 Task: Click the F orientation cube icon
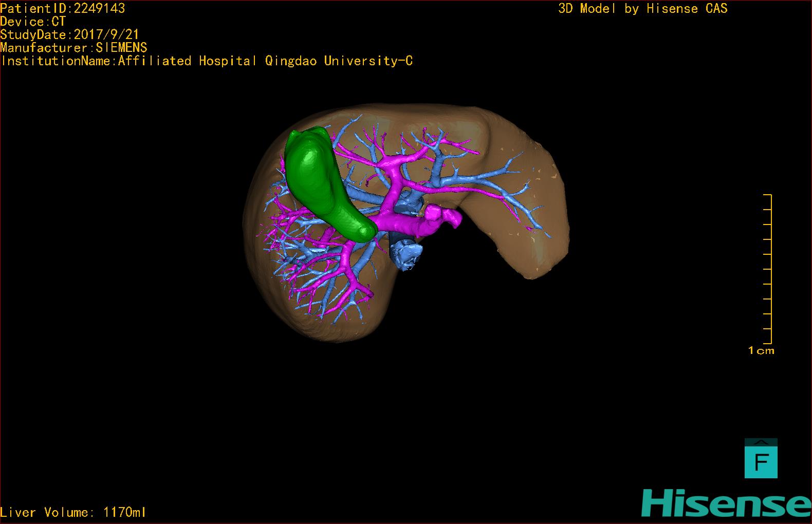point(761,462)
